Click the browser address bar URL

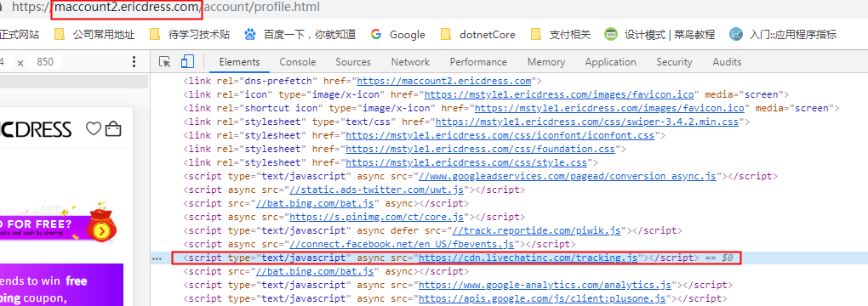coord(166,8)
